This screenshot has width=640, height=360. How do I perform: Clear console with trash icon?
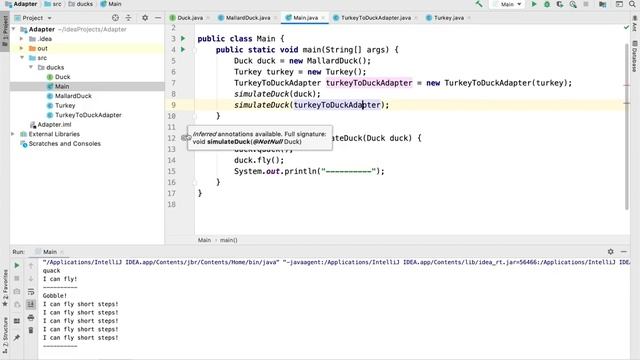coord(31,330)
